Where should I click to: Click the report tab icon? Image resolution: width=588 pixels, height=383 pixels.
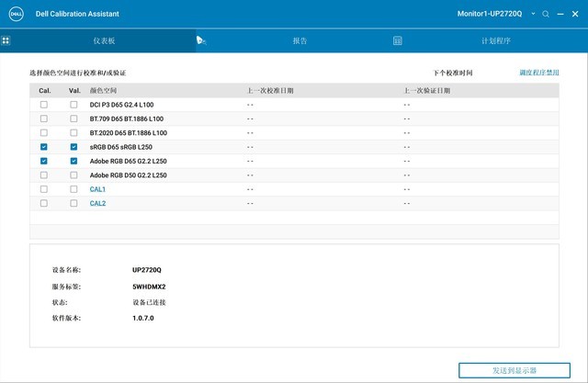tap(201, 40)
